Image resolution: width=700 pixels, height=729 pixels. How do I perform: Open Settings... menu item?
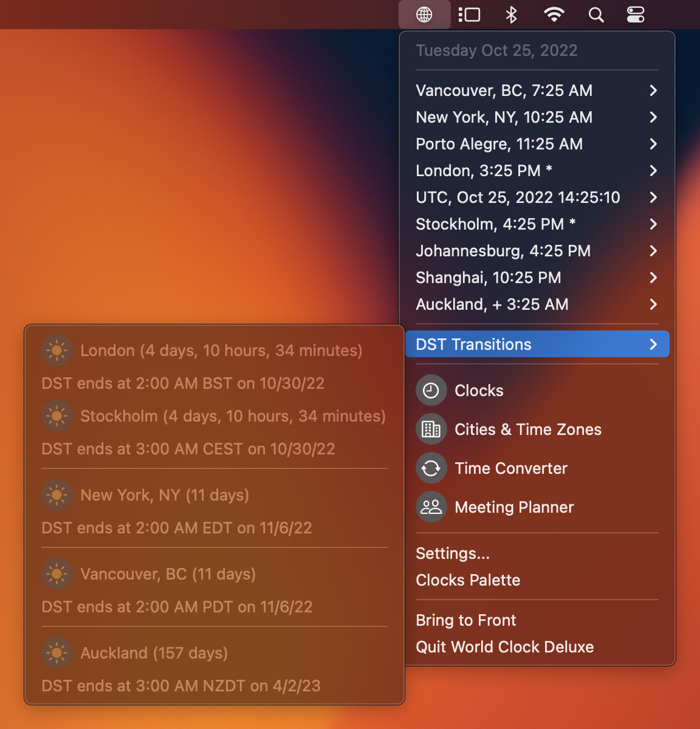pyautogui.click(x=537, y=553)
